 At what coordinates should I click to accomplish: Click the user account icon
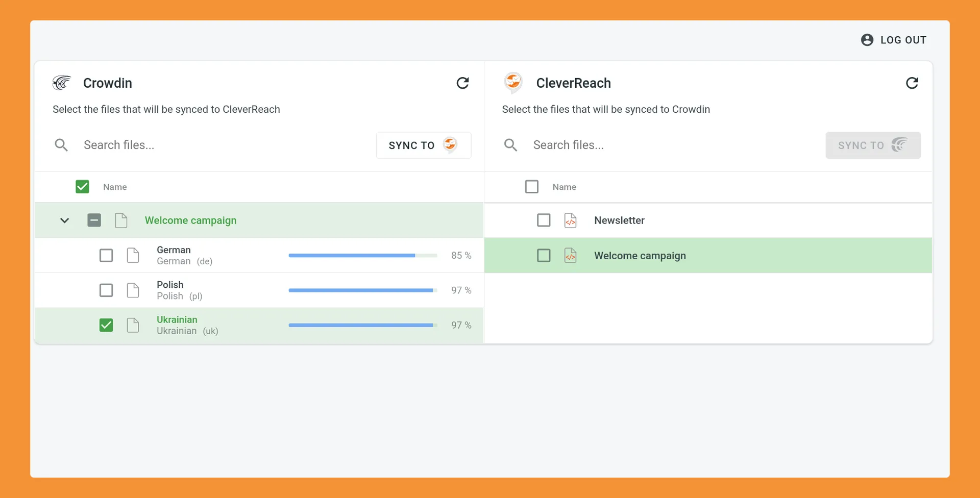click(867, 40)
